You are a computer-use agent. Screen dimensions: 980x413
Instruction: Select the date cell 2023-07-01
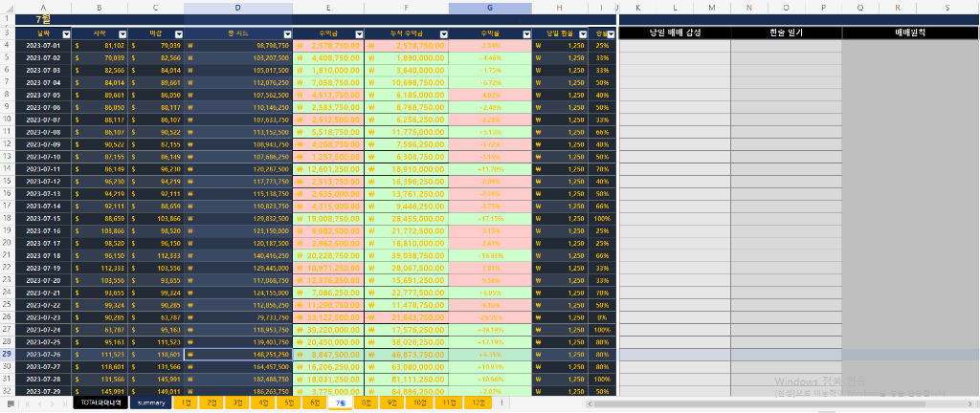point(43,46)
